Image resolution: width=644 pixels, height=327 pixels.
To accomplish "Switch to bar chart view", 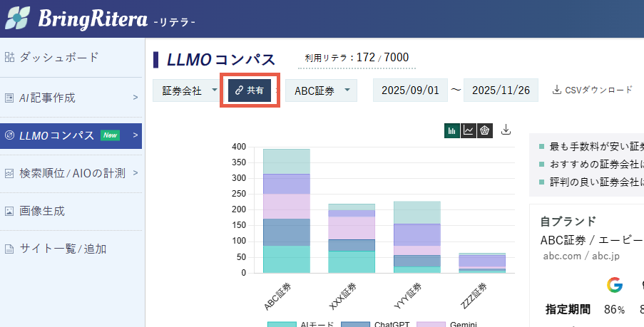I will coord(451,130).
